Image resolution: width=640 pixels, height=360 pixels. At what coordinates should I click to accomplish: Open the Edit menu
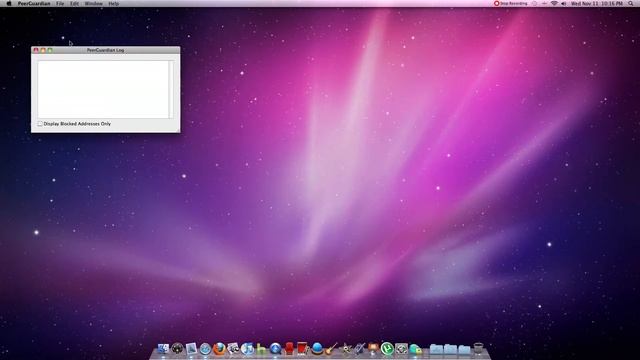click(74, 3)
